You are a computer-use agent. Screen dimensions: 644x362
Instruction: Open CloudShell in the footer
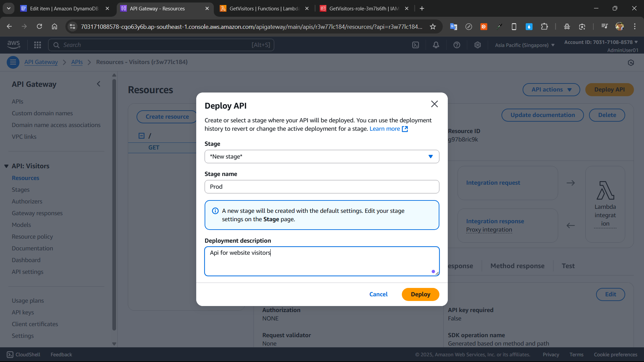pyautogui.click(x=23, y=355)
